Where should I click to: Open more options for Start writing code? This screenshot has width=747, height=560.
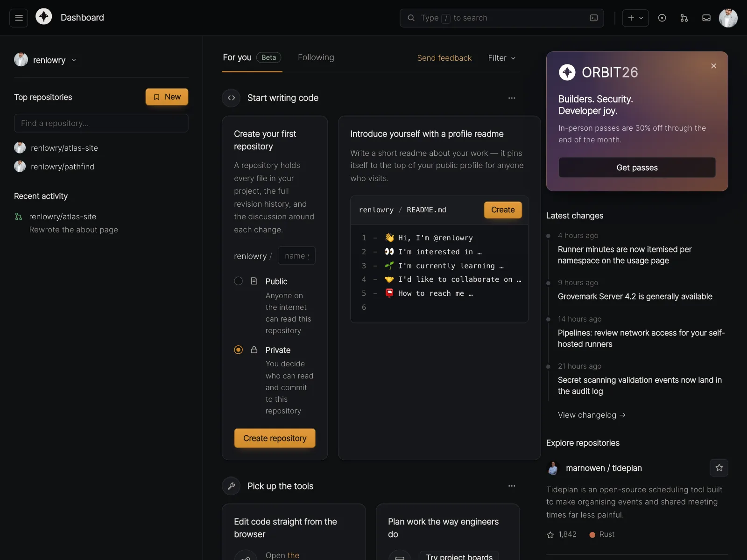[x=512, y=98]
